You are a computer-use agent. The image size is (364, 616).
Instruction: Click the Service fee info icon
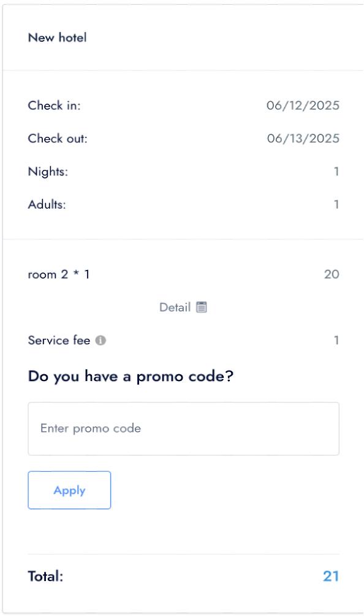(x=100, y=341)
